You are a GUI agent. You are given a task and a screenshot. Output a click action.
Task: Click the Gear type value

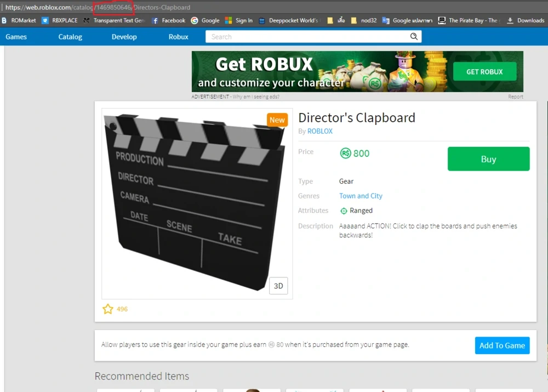click(346, 181)
